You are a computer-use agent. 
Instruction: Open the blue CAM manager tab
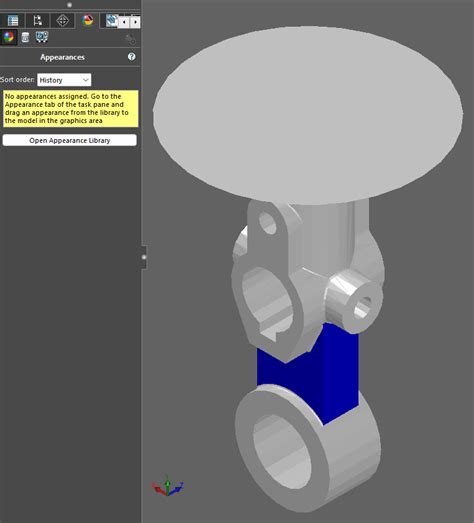pyautogui.click(x=111, y=21)
